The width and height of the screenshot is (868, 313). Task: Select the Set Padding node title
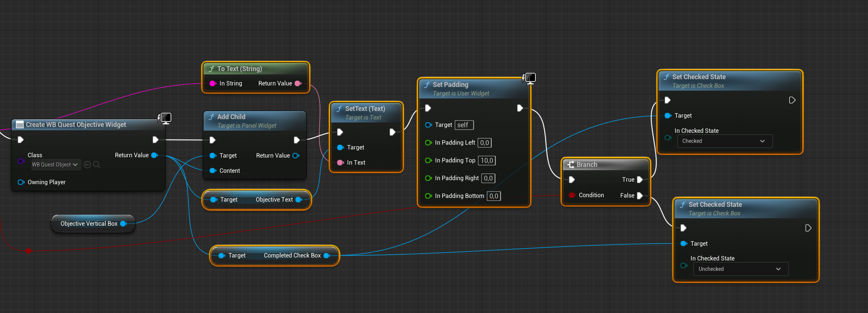[451, 85]
